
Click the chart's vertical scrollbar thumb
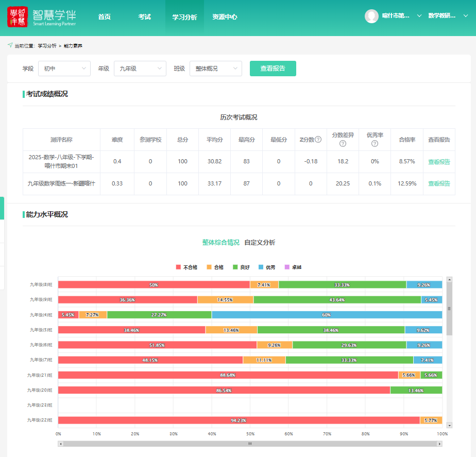449,309
